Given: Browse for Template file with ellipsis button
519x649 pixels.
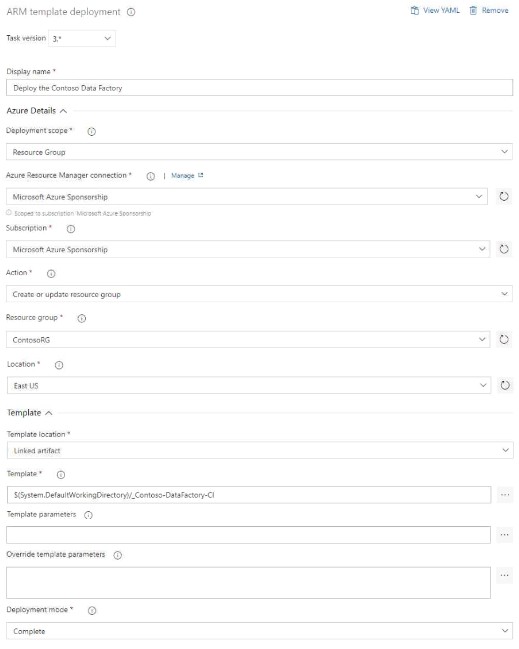Looking at the screenshot, I should 505,495.
